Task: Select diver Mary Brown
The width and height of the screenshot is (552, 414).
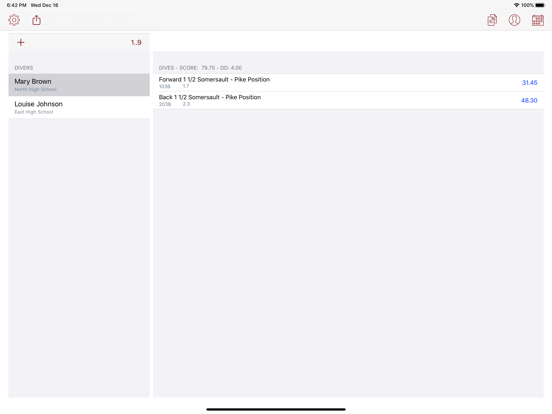Action: click(x=79, y=85)
